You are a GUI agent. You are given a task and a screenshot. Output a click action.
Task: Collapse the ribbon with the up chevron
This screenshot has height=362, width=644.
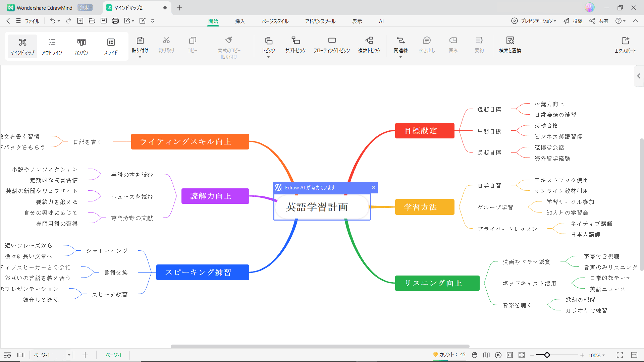[x=636, y=21]
